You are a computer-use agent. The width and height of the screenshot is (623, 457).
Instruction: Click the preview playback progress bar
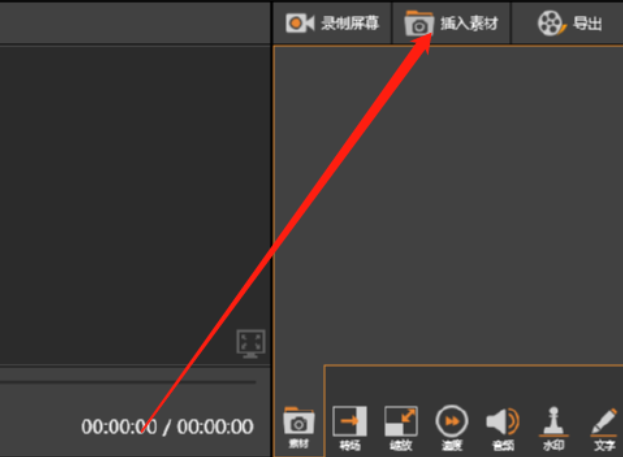coord(128,382)
